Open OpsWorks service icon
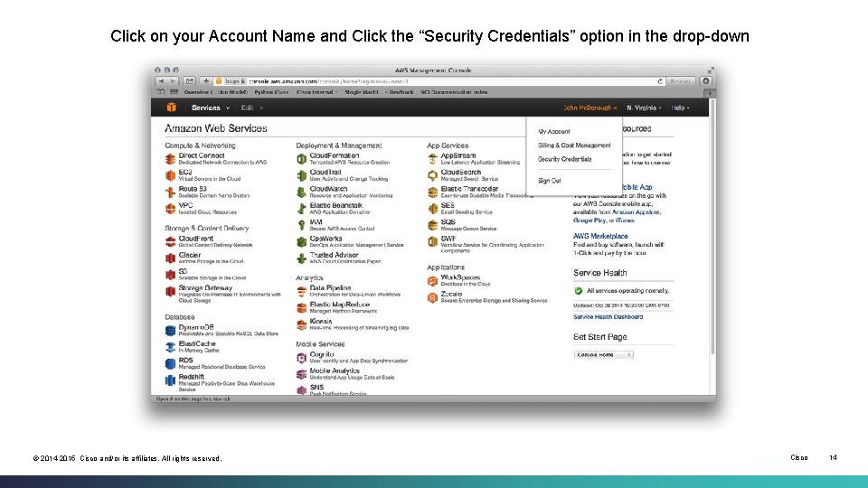The image size is (868, 488). click(302, 242)
